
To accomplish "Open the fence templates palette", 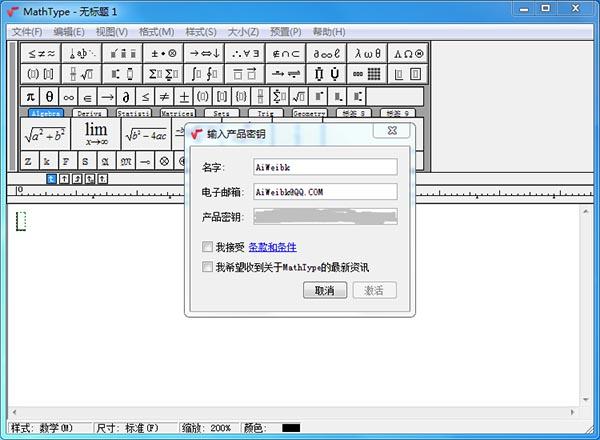I will point(41,74).
